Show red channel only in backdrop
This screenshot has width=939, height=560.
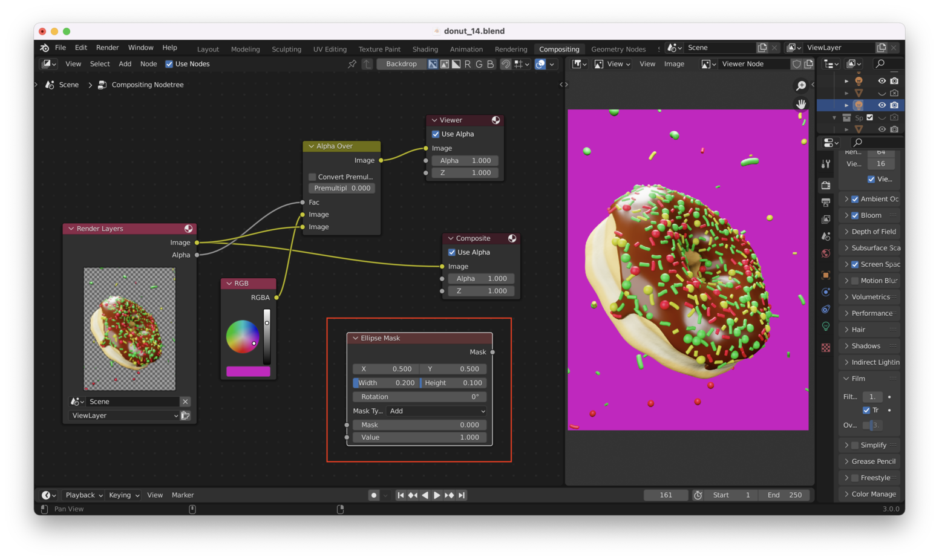point(467,64)
